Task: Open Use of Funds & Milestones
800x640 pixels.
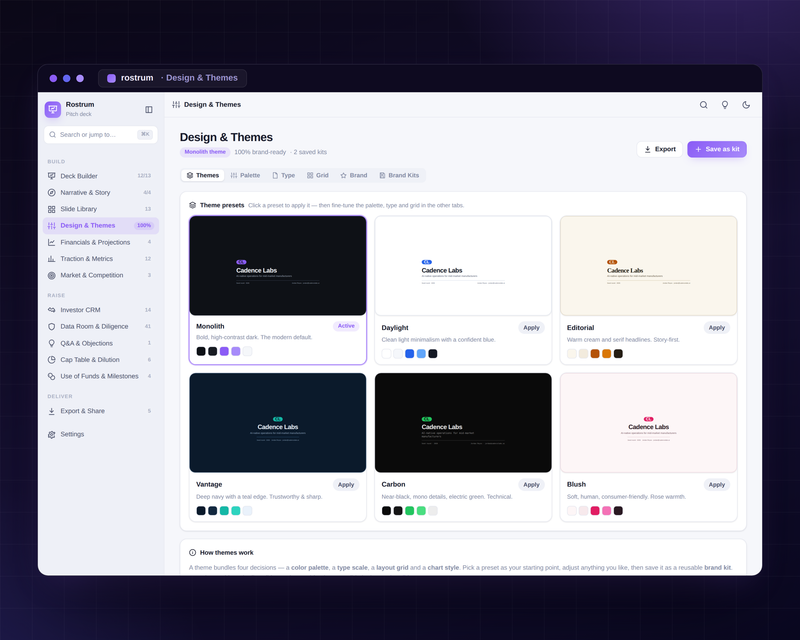Action: point(101,376)
